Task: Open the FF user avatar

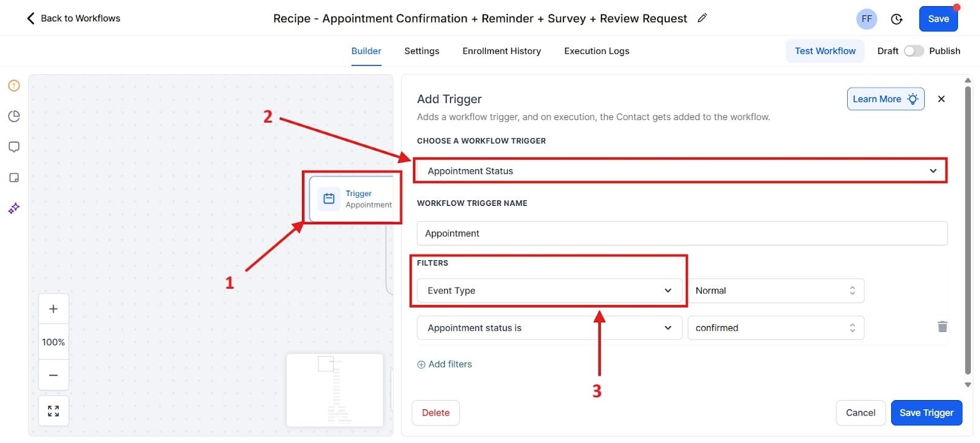Action: 867,19
